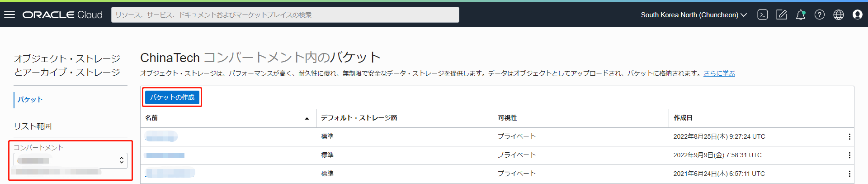
Task: Click the バケットの作成 button
Action: pos(172,97)
